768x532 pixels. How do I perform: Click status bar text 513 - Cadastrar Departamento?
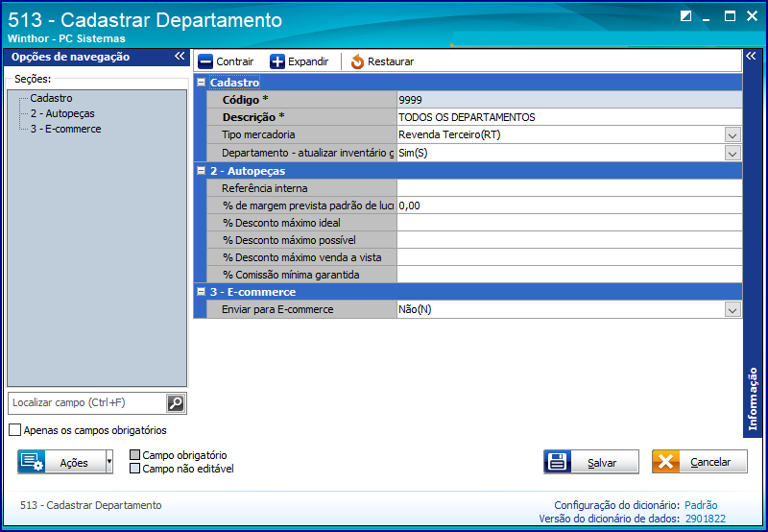[90, 505]
